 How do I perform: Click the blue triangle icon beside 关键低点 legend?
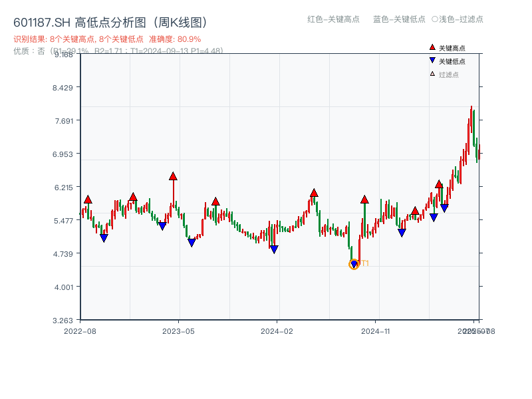432,61
